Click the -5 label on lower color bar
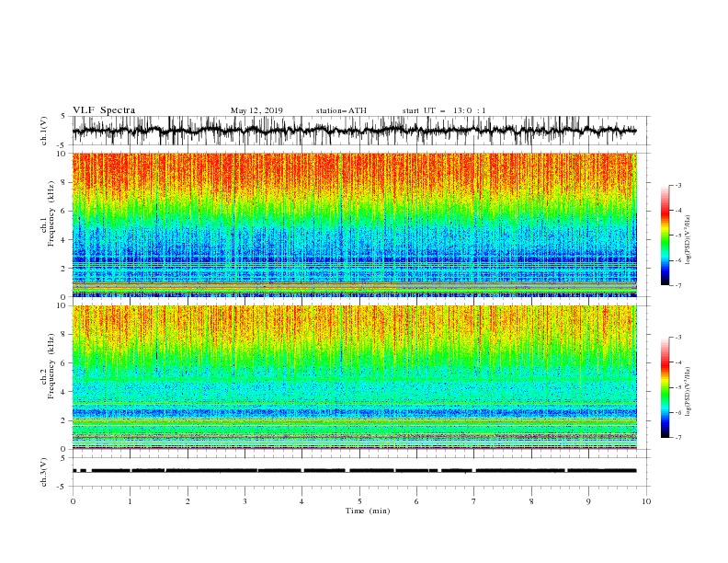Screen dimensions: 728x563 click(x=677, y=387)
